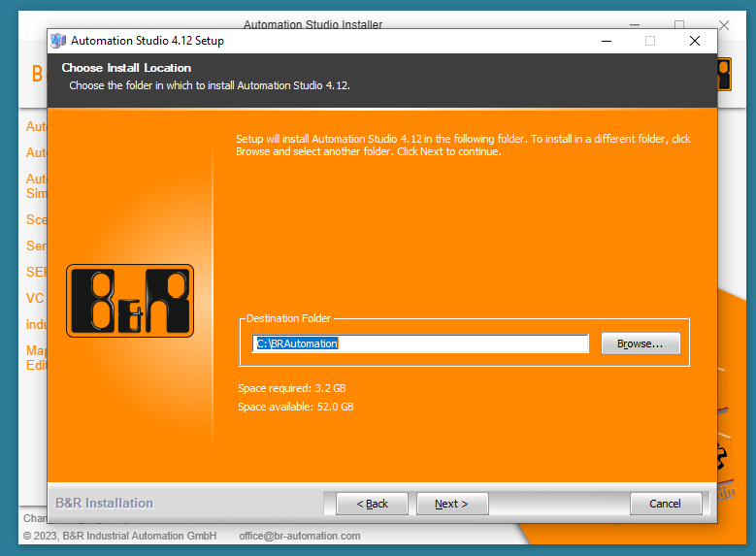Click Next to continue setup
756x556 pixels.
pyautogui.click(x=452, y=504)
